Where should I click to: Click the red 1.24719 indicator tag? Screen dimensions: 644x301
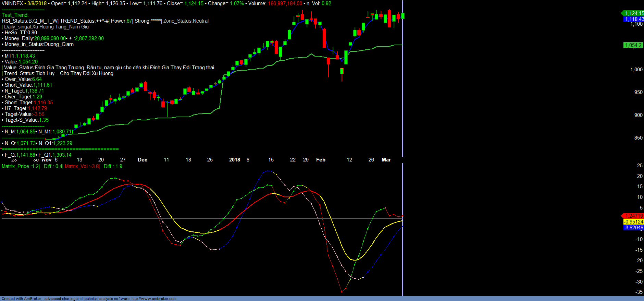pyautogui.click(x=633, y=216)
